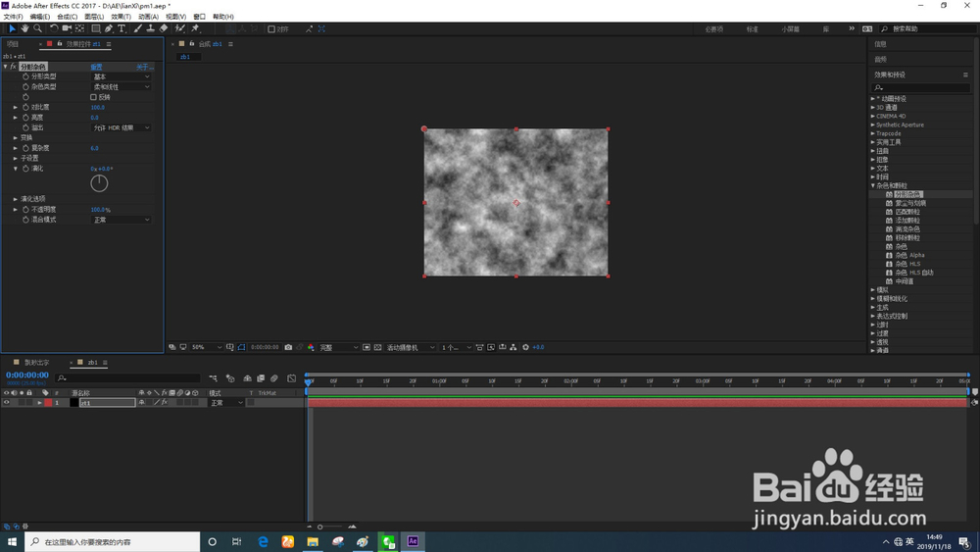Select the Pen tool

tap(109, 28)
